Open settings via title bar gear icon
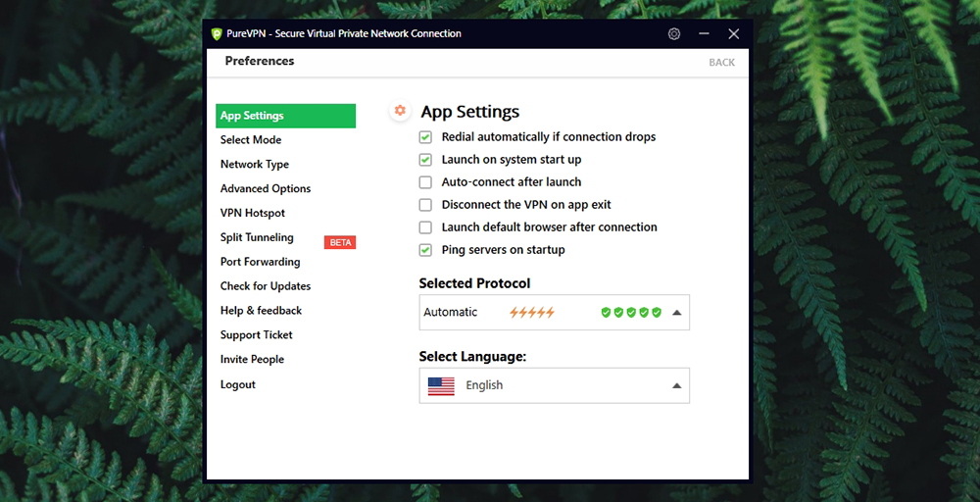 coord(674,33)
